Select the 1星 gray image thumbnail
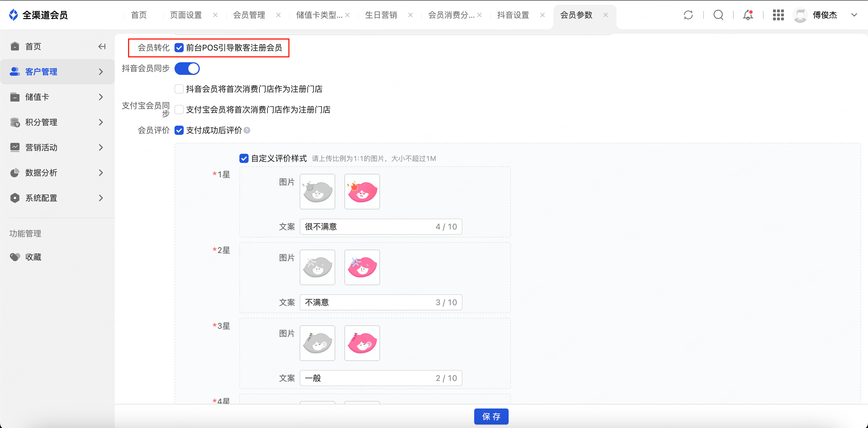Image resolution: width=868 pixels, height=428 pixels. tap(317, 192)
